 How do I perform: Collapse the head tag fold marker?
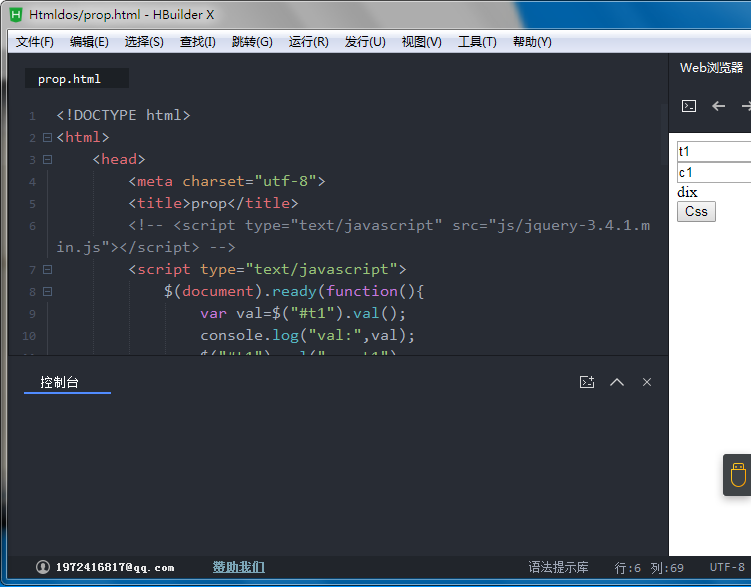click(x=47, y=159)
